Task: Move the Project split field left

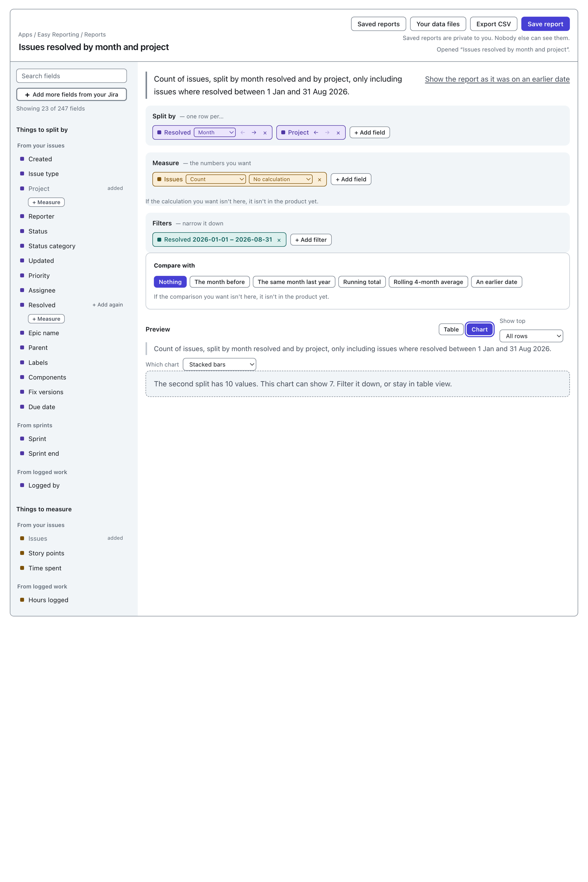Action: pos(316,132)
